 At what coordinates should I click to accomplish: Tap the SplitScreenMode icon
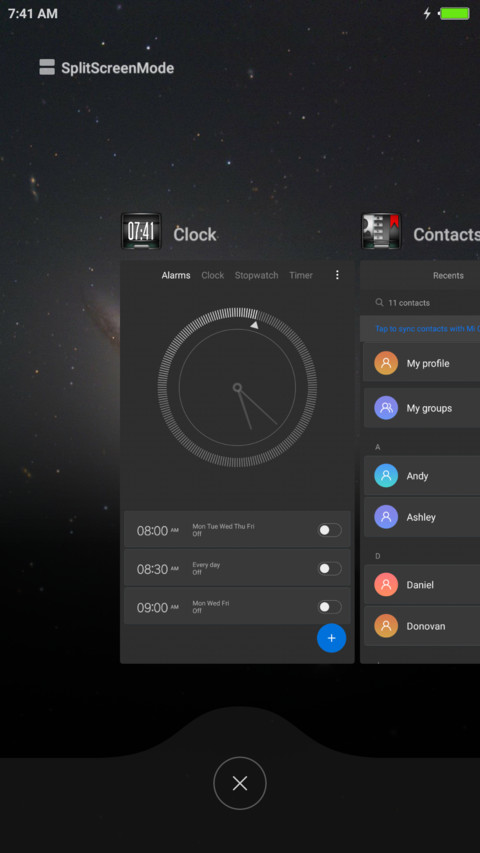(47, 67)
